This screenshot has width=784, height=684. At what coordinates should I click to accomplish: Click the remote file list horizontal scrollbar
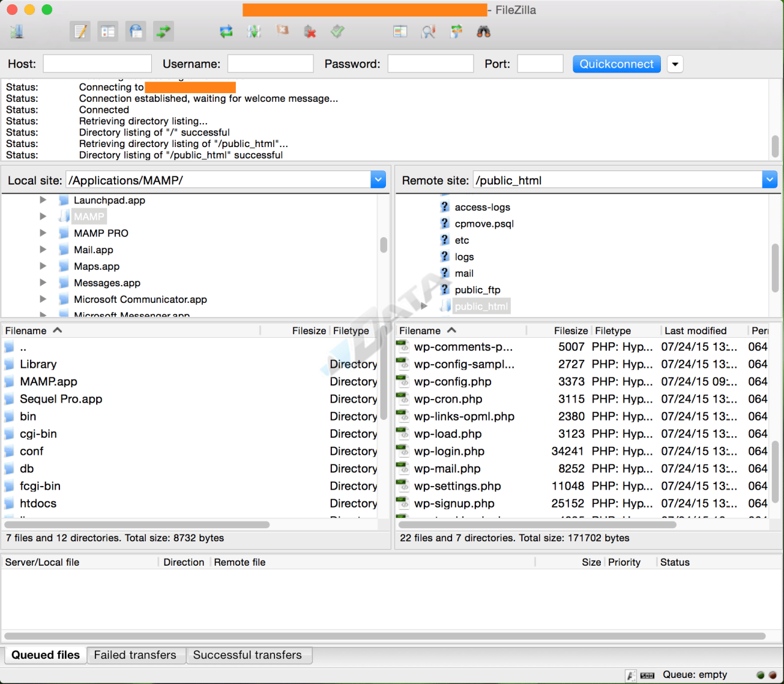(x=537, y=525)
